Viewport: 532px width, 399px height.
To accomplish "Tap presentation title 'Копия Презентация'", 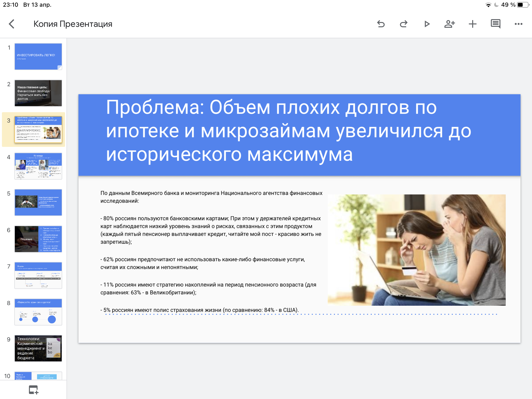I will [73, 24].
